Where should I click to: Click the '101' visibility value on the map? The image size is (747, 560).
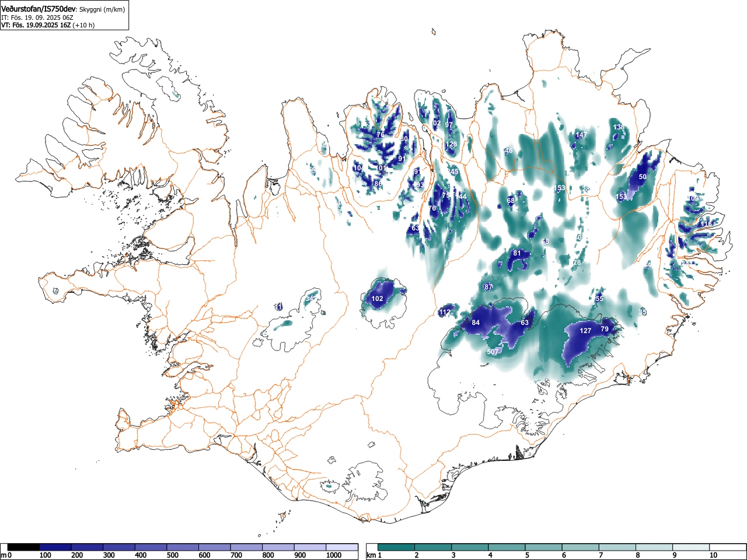381,168
